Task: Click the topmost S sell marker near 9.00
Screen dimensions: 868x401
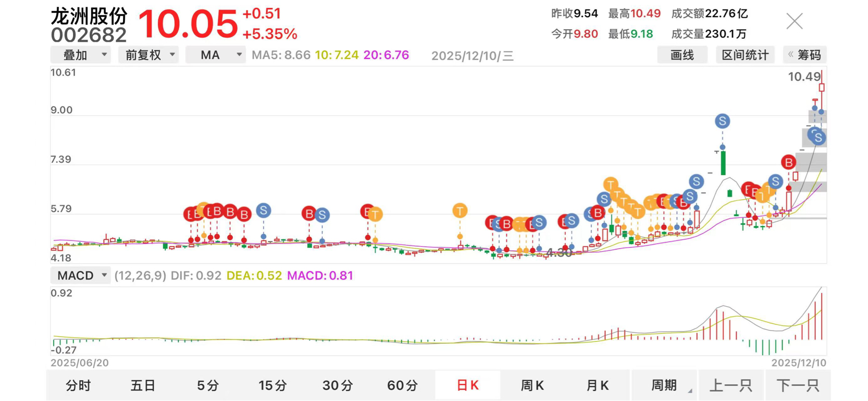Action: 722,121
